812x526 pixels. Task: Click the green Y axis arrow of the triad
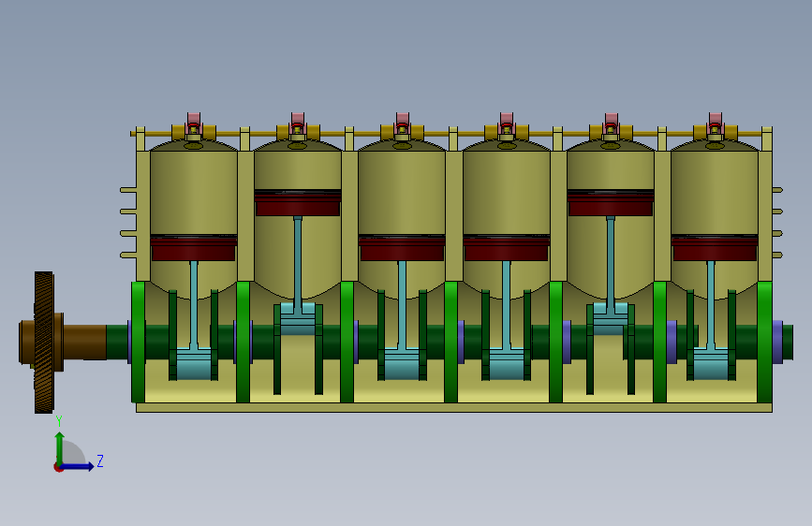point(60,447)
